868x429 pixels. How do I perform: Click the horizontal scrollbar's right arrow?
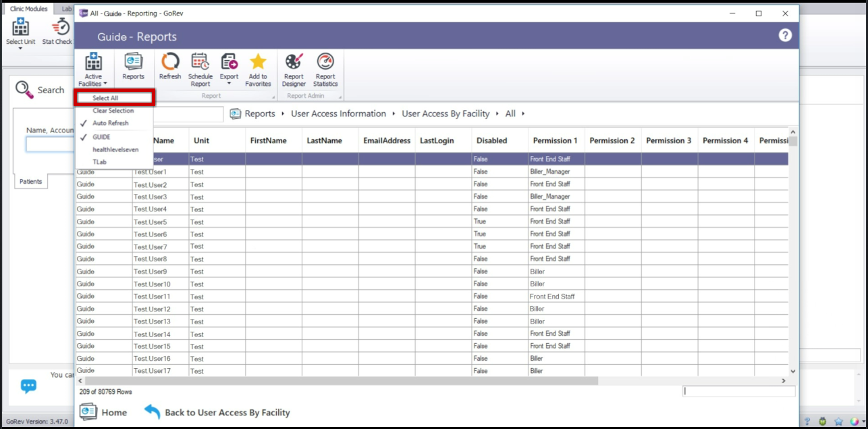(784, 381)
